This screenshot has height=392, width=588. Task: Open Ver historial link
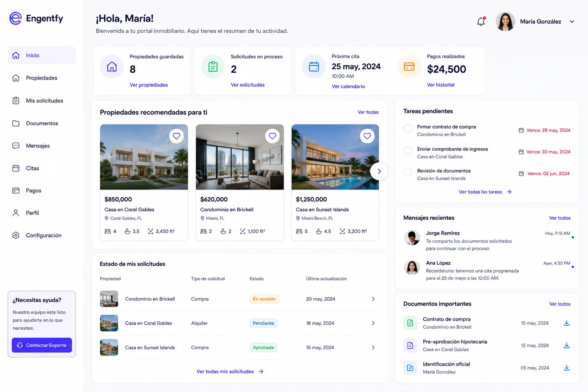tap(441, 85)
